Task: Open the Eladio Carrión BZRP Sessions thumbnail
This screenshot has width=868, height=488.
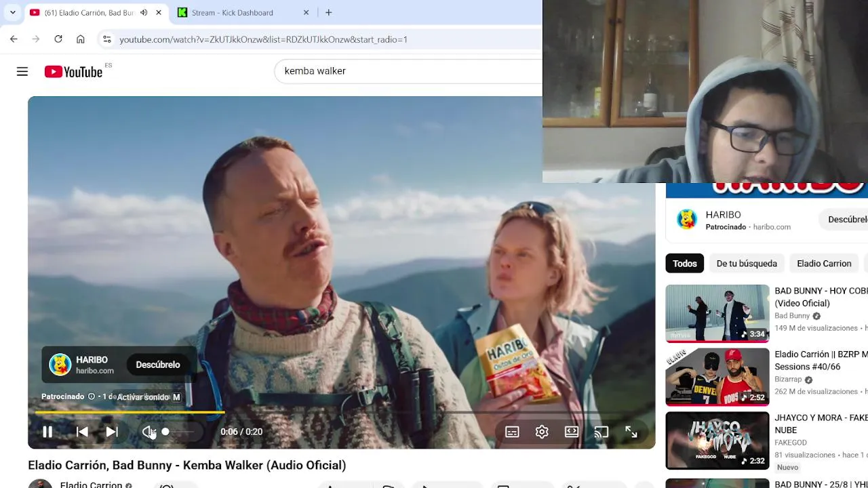Action: [717, 377]
